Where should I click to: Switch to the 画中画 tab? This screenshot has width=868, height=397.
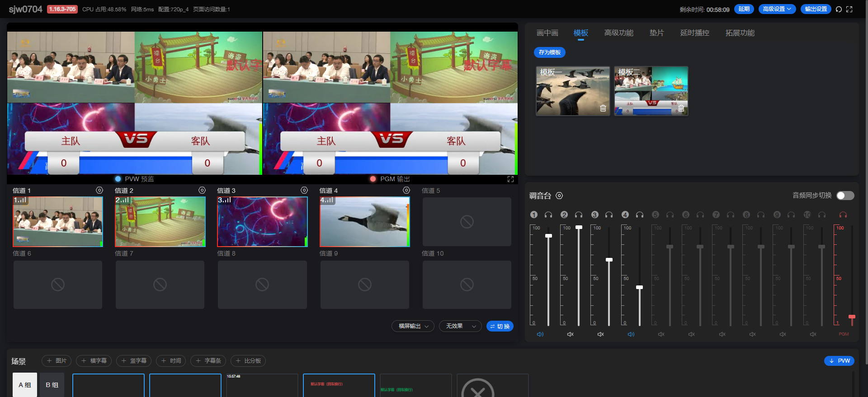[547, 33]
